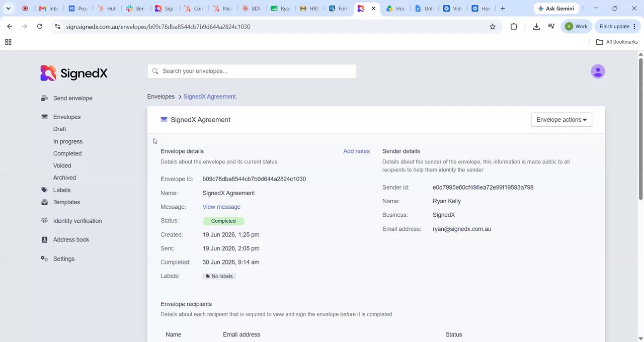The height and width of the screenshot is (342, 644).
Task: Go back to the previous page
Action: coord(10,27)
